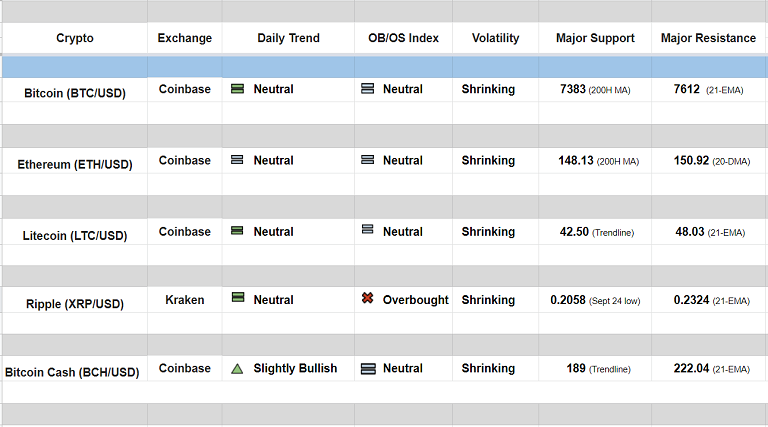The height and width of the screenshot is (427, 768).
Task: Select Ethereum Shrinking volatility cell
Action: (488, 160)
